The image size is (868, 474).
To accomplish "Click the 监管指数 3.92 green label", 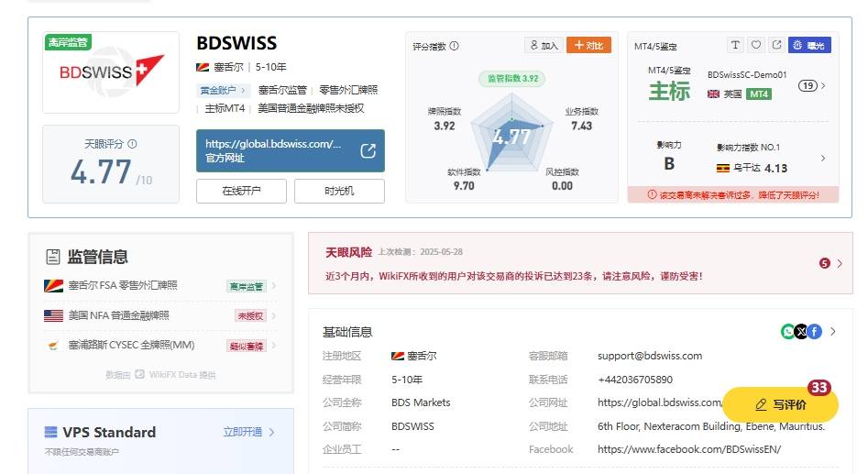I will pos(512,79).
